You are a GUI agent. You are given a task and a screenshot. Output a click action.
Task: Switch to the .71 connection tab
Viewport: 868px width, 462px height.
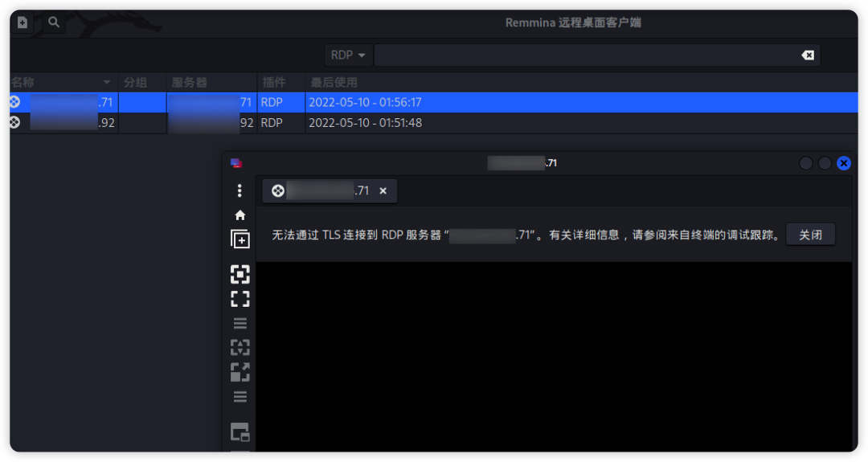point(330,191)
